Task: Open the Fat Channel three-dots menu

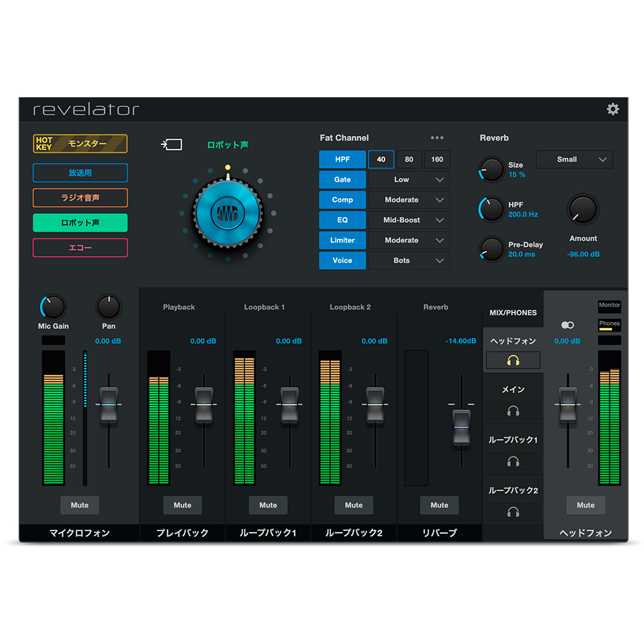Action: pos(437,138)
